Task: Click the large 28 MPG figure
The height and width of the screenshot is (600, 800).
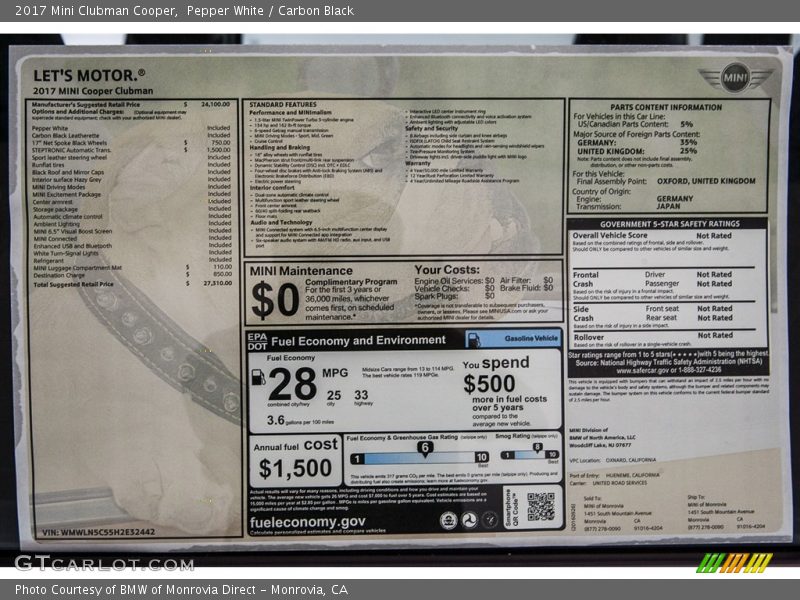Action: (292, 384)
